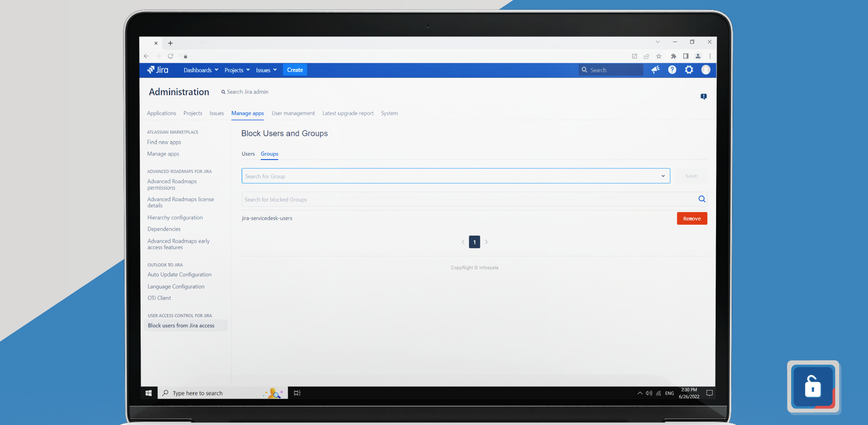Click the Create button
Viewport: 868px width, 425px height.
294,69
